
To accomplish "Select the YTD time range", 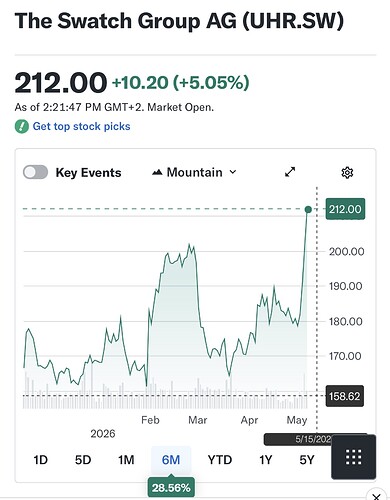I will [220, 460].
